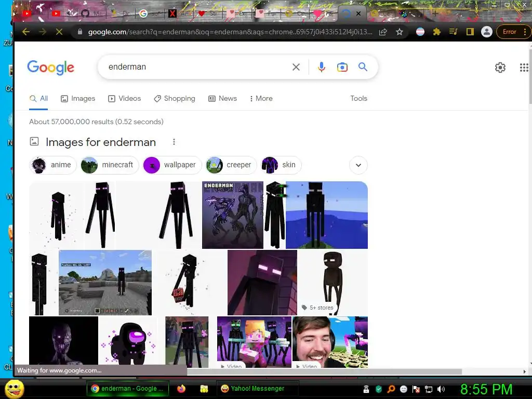Switch to the GitHub browser tab

pos(86,14)
